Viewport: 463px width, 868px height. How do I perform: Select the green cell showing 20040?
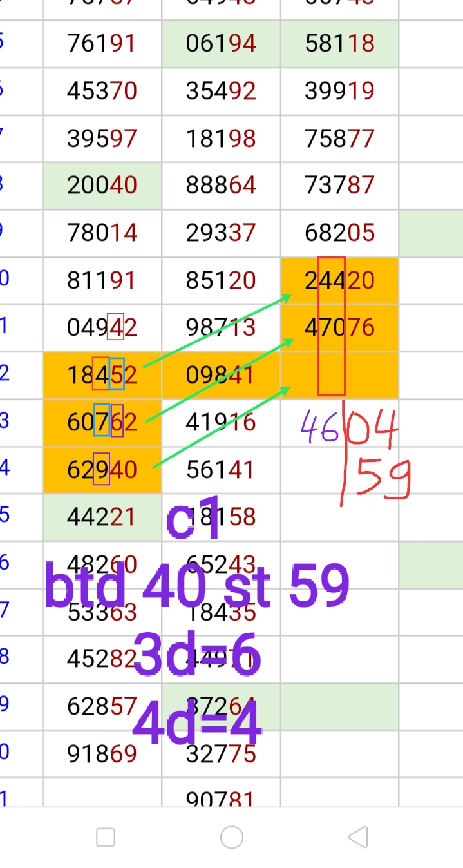(102, 186)
